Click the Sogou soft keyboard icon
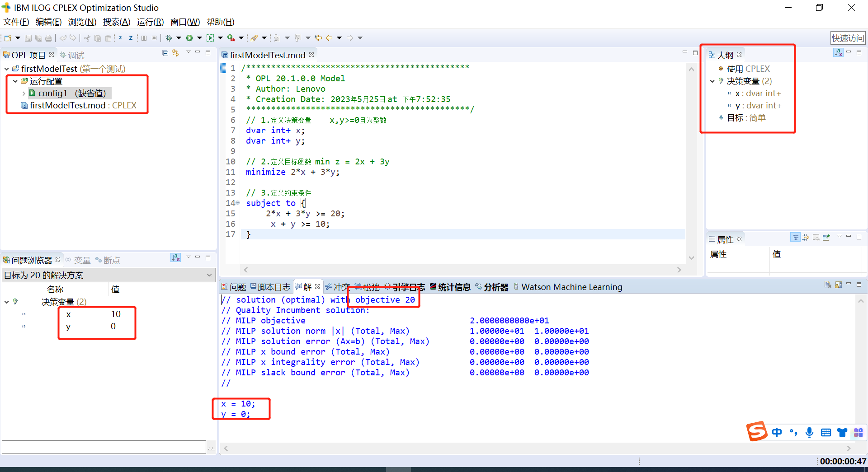The height and width of the screenshot is (472, 868). pos(826,432)
